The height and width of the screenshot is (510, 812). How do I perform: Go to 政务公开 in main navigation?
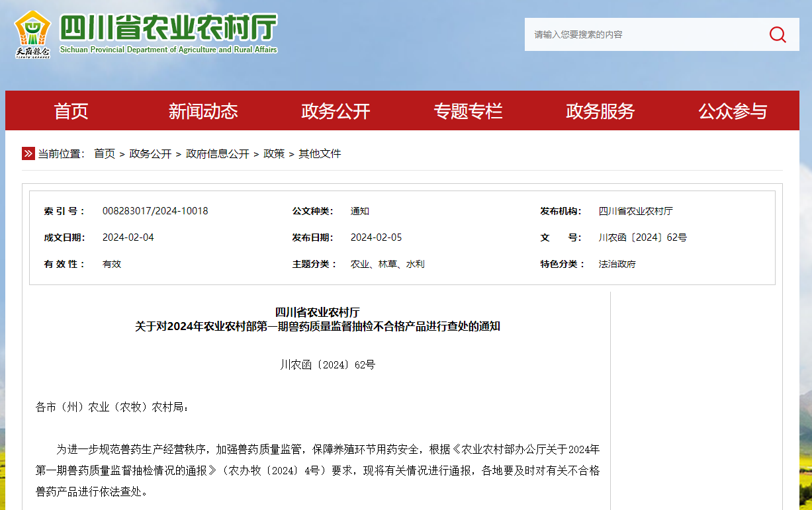(336, 111)
